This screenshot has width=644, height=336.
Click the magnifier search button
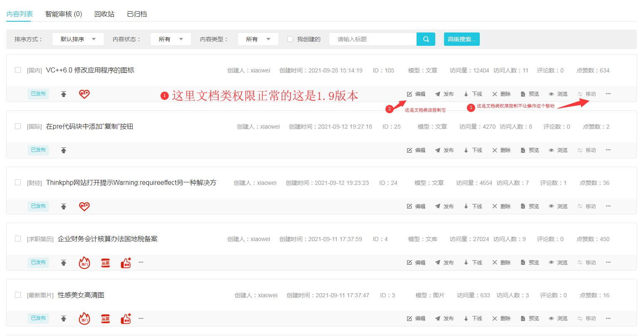pos(426,39)
